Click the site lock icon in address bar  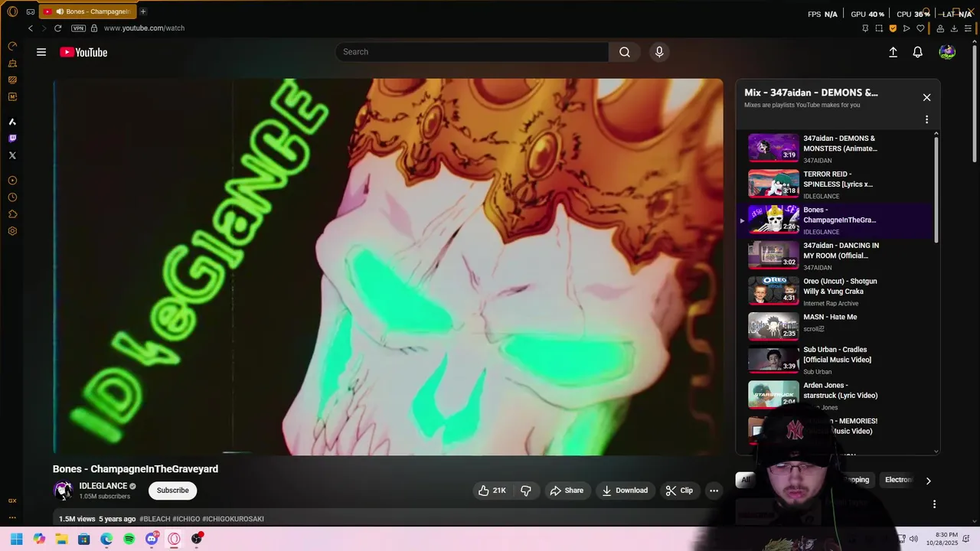(94, 28)
